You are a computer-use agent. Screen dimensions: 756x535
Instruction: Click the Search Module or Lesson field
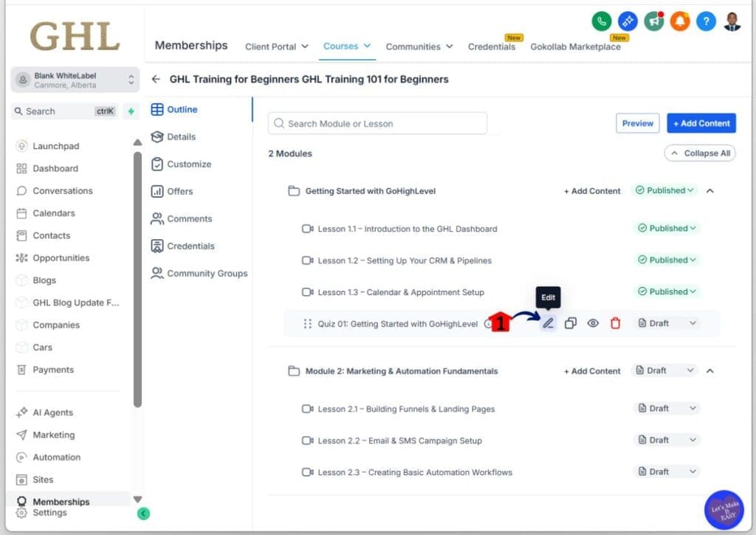(377, 122)
